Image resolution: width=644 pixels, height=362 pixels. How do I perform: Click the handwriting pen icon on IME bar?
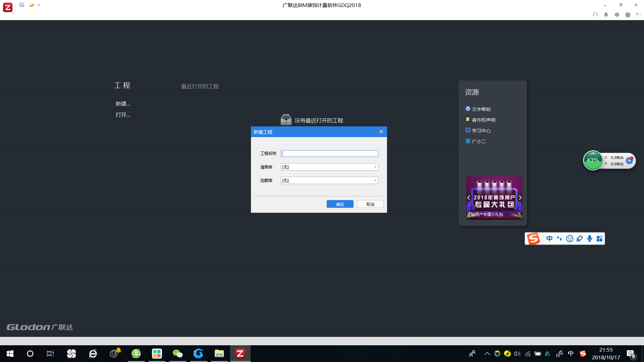click(x=580, y=239)
